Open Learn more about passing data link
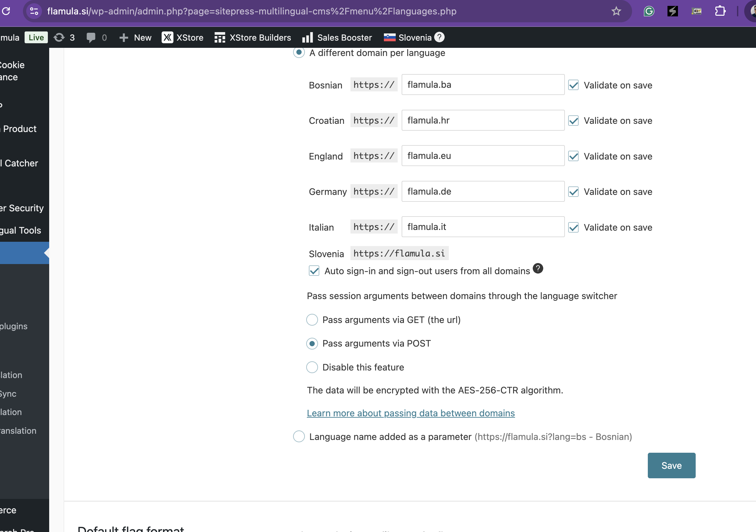The height and width of the screenshot is (532, 756). click(410, 413)
